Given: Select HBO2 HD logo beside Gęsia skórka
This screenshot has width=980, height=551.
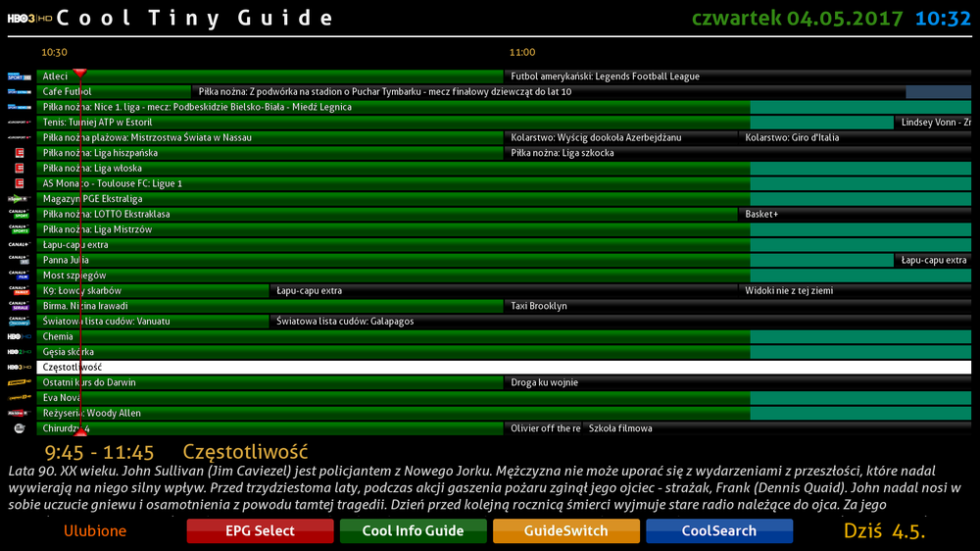Looking at the screenshot, I should coord(20,352).
